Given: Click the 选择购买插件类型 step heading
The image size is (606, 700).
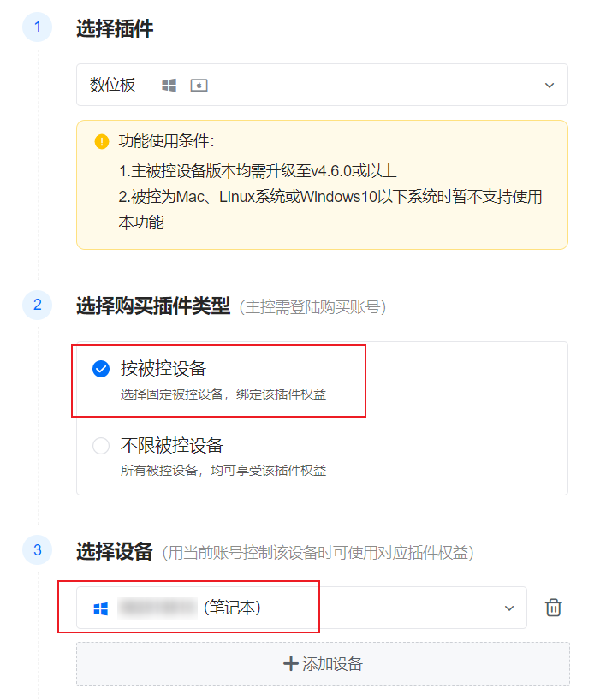Looking at the screenshot, I should [x=153, y=306].
